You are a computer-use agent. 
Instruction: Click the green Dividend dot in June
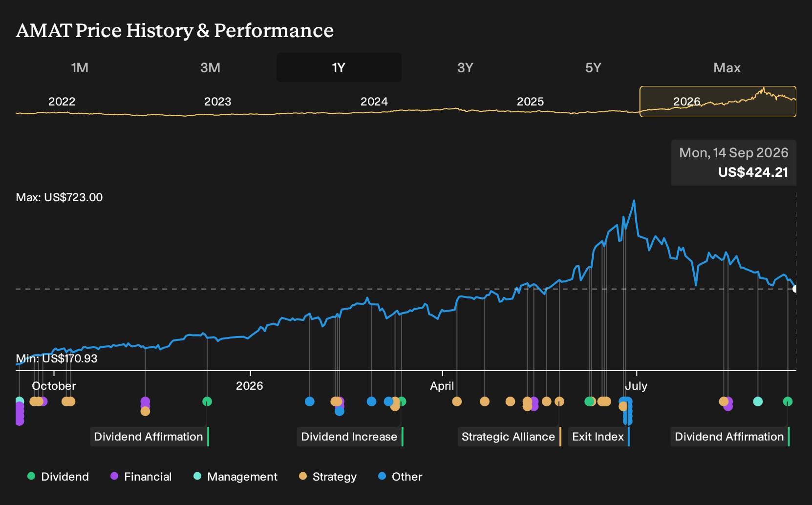coord(589,401)
